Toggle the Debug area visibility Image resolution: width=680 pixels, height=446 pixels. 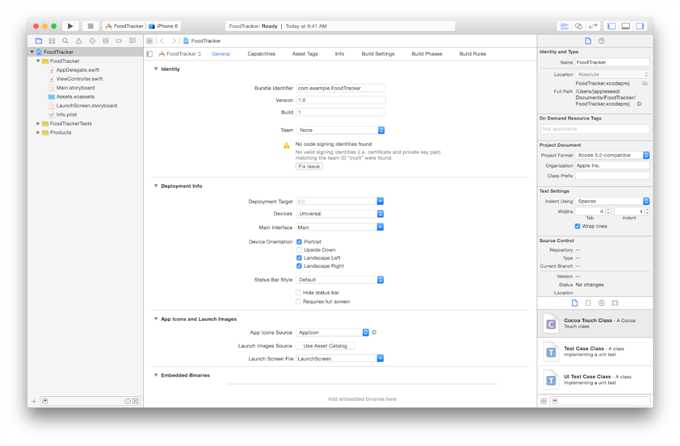[626, 26]
